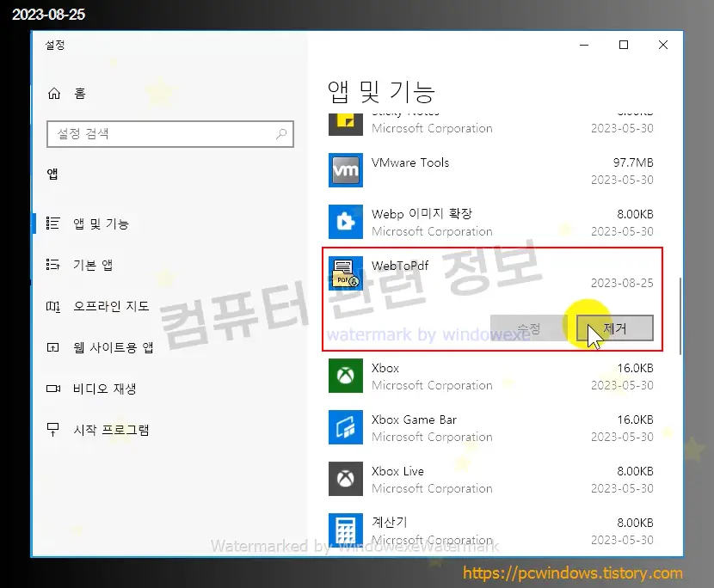Click the search magnifier icon
Screen dimensions: 714x588
tap(281, 134)
